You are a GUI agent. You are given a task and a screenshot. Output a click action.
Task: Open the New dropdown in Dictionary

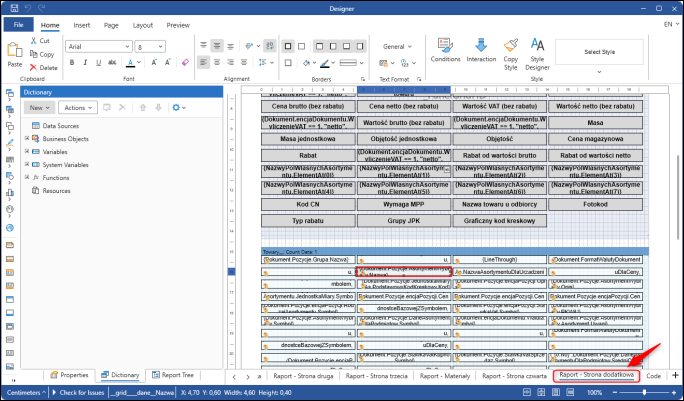pyautogui.click(x=40, y=107)
